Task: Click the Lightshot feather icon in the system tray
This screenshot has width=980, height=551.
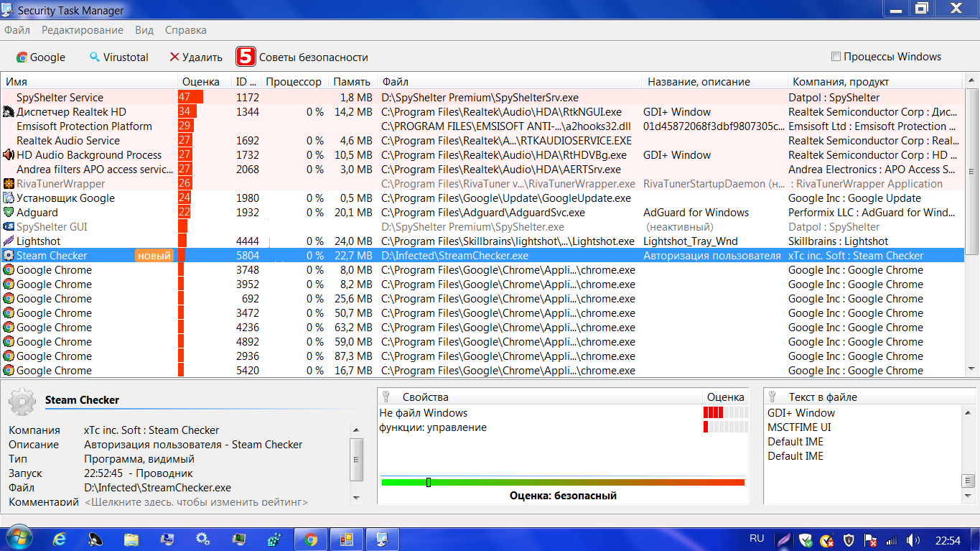Action: coord(785,540)
